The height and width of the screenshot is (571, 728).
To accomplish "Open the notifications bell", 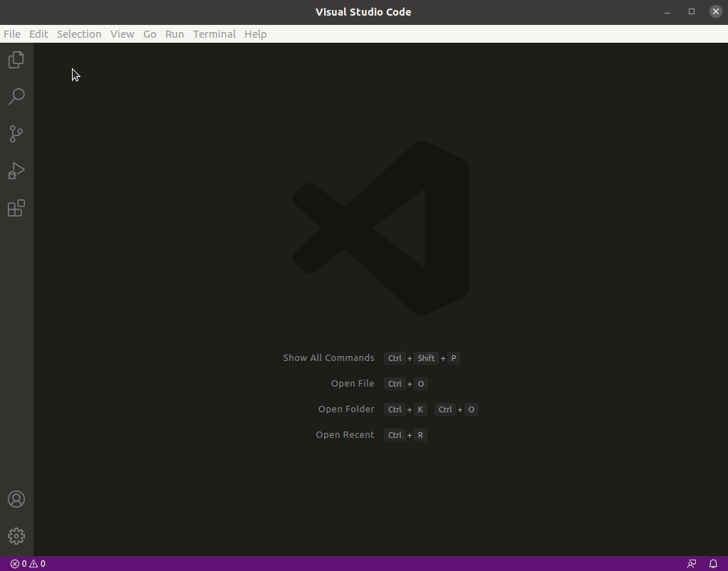I will (x=714, y=563).
